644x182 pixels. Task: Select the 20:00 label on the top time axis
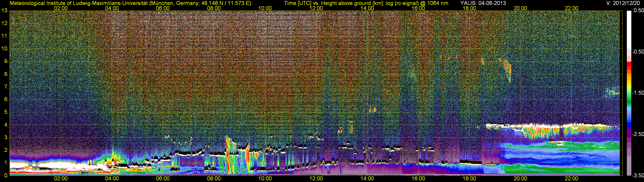tap(520, 8)
